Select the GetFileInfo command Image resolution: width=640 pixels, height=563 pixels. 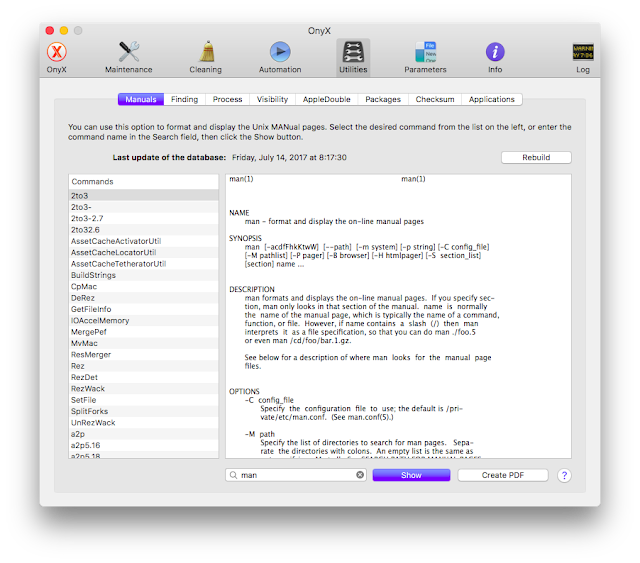tap(143, 309)
